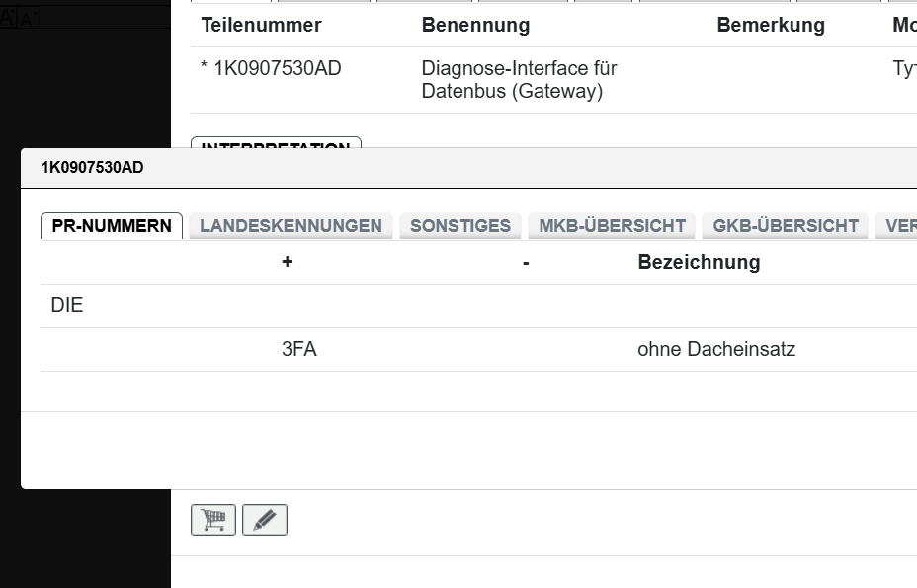
Task: Select the DIE row
Action: click(67, 306)
